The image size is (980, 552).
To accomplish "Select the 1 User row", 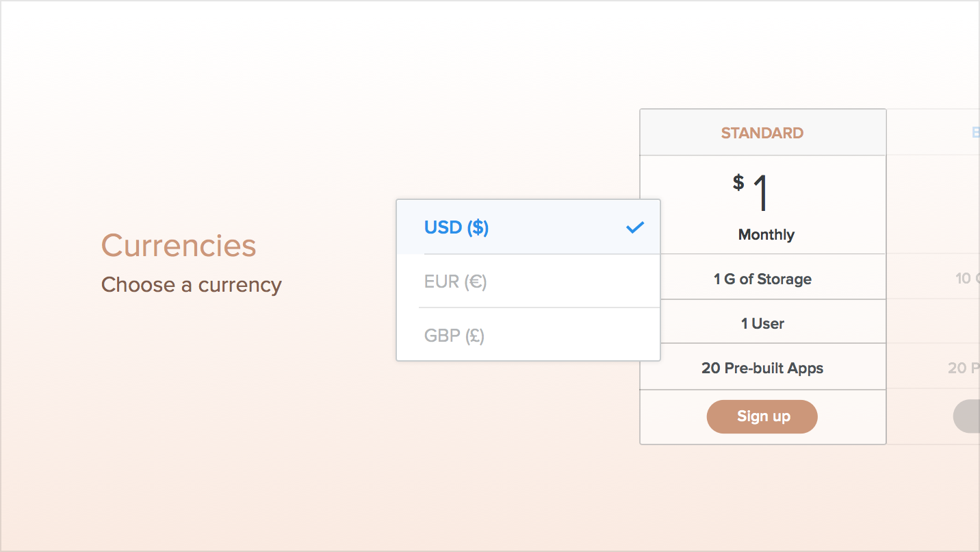I will (762, 323).
